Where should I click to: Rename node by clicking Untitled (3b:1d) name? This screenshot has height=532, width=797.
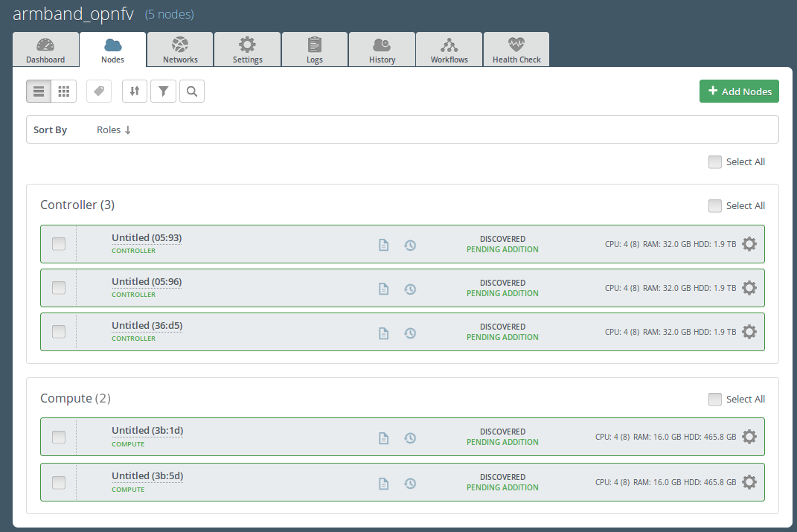(147, 430)
